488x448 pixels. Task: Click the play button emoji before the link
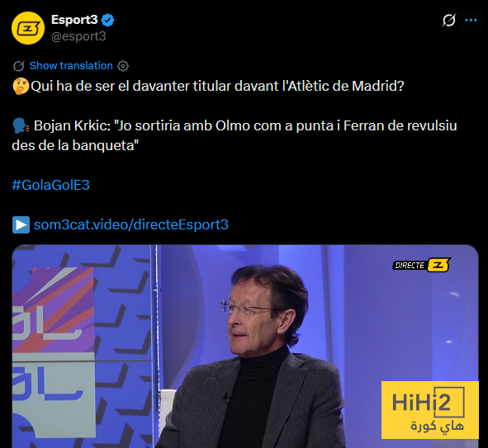point(21,224)
